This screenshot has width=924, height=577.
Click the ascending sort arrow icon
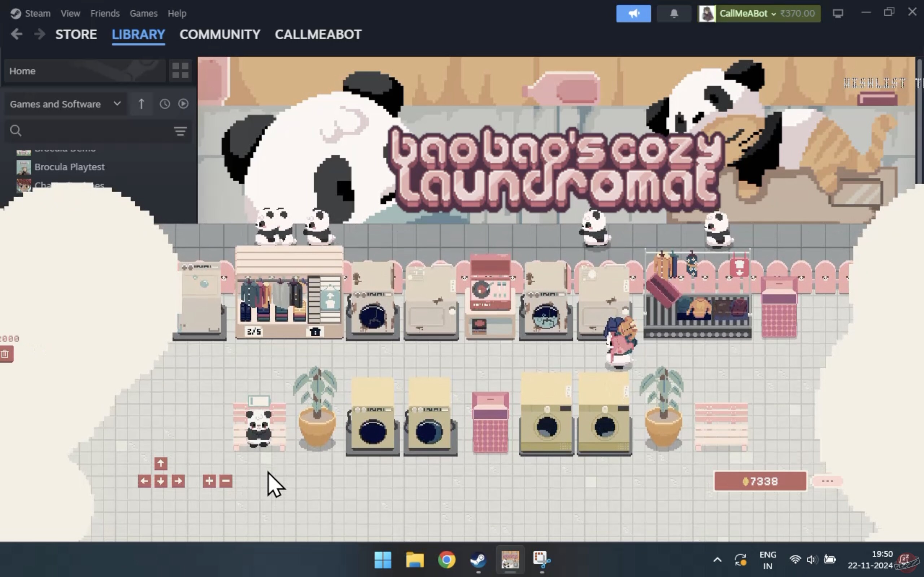pyautogui.click(x=141, y=103)
